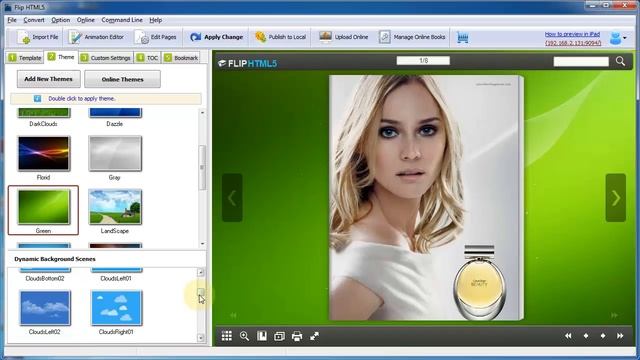
Task: Open the Convert menu
Action: pyautogui.click(x=34, y=20)
